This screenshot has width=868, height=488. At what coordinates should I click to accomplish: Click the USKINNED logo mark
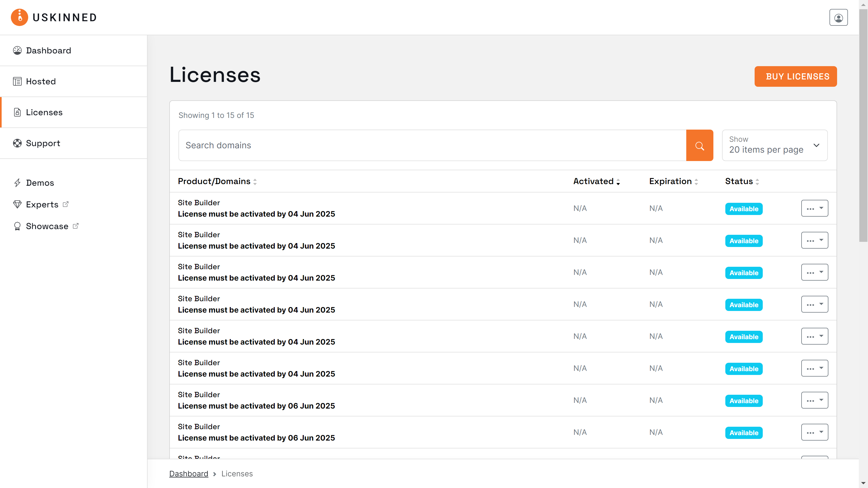(19, 17)
